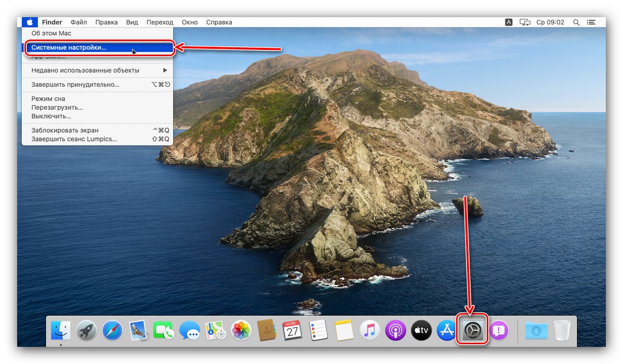Open Finder from the Dock
623x364 pixels.
tap(61, 330)
